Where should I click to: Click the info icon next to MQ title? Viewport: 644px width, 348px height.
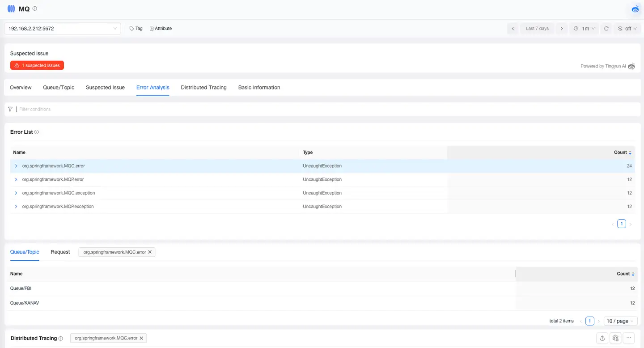click(35, 8)
